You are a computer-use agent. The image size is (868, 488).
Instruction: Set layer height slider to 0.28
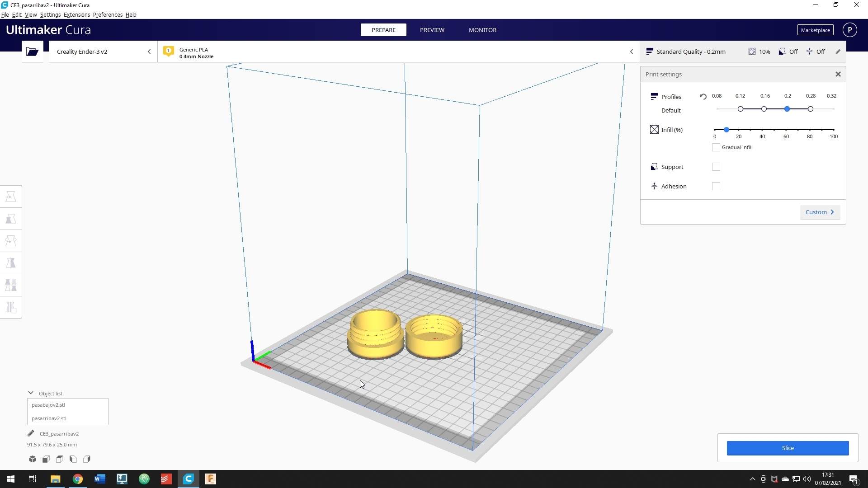coord(811,109)
